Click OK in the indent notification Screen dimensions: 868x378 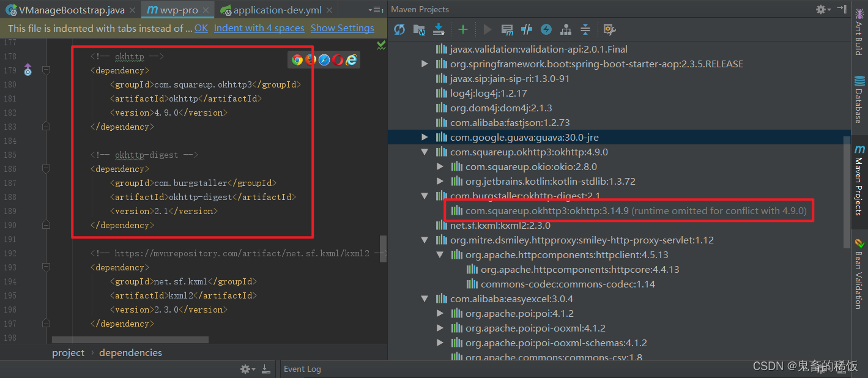point(201,28)
